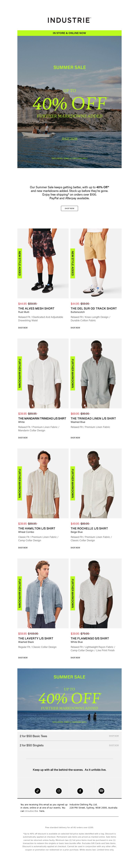Click SHOP NOW under Rochelle L/S Shirt

75,548
